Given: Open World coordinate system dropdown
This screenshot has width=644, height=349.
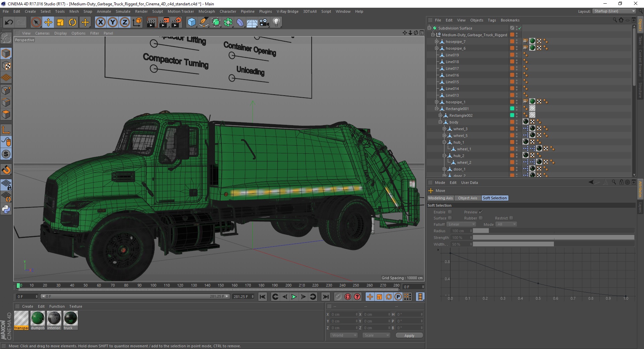Looking at the screenshot, I should coord(344,335).
